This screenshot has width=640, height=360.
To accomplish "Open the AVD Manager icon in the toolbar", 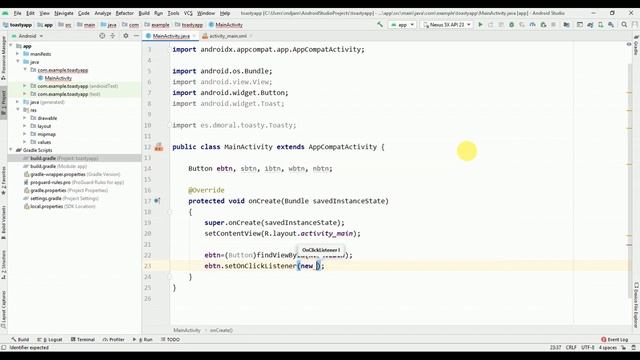I will [x=600, y=25].
